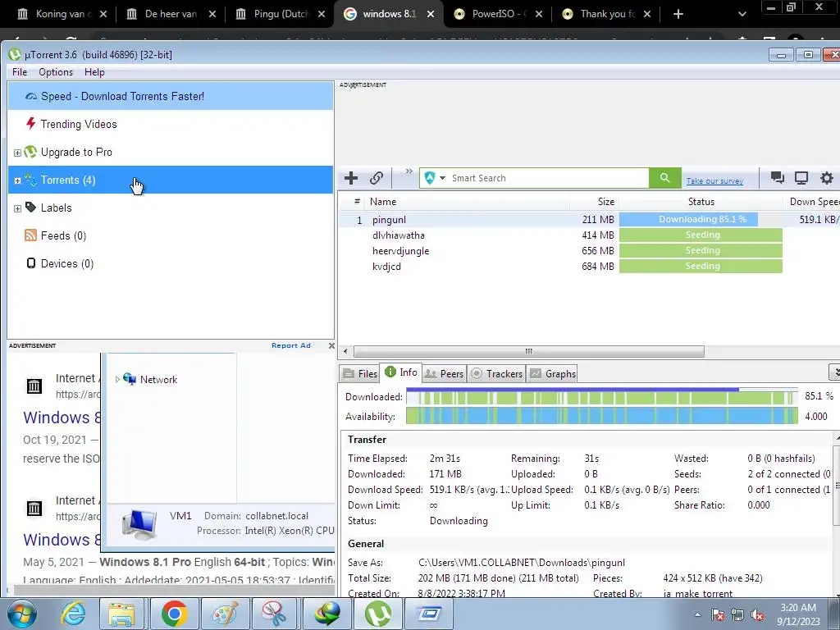The height and width of the screenshot is (630, 840).
Task: Expand the toolbar overflow chevron
Action: point(409,171)
